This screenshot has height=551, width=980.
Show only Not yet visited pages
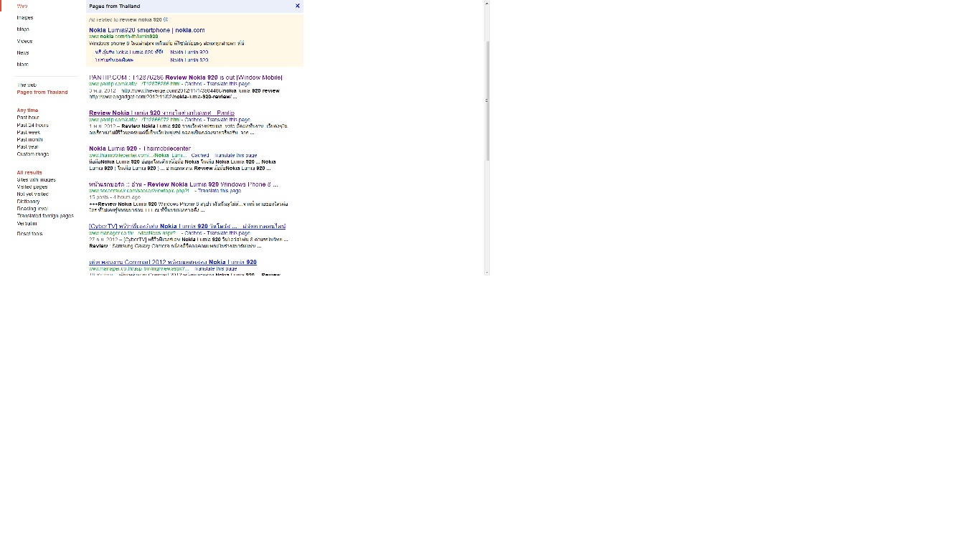click(33, 194)
